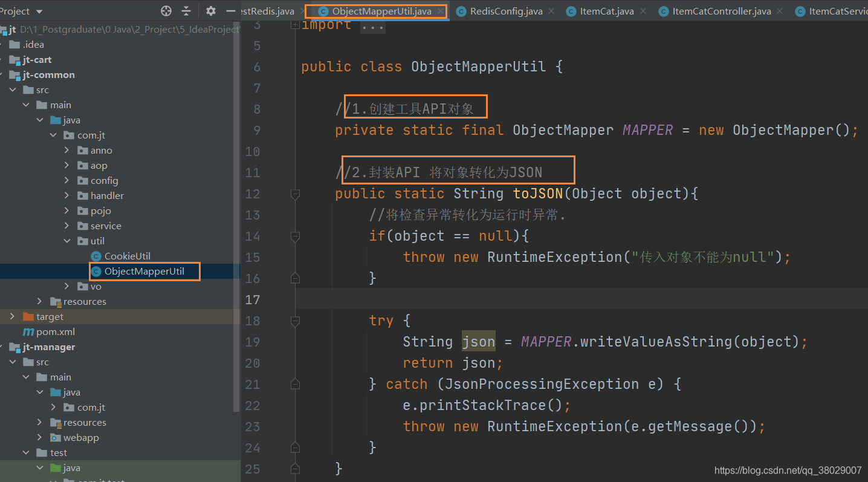Select the jt-manager module
The image size is (868, 482).
pyautogui.click(x=49, y=347)
